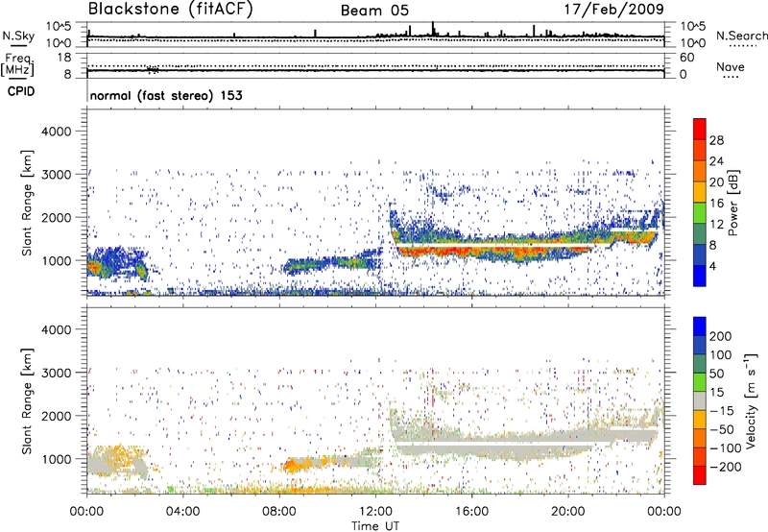Image resolution: width=768 pixels, height=532 pixels.
Task: Click the blue bottom of the power colorbar
Action: pyautogui.click(x=700, y=277)
